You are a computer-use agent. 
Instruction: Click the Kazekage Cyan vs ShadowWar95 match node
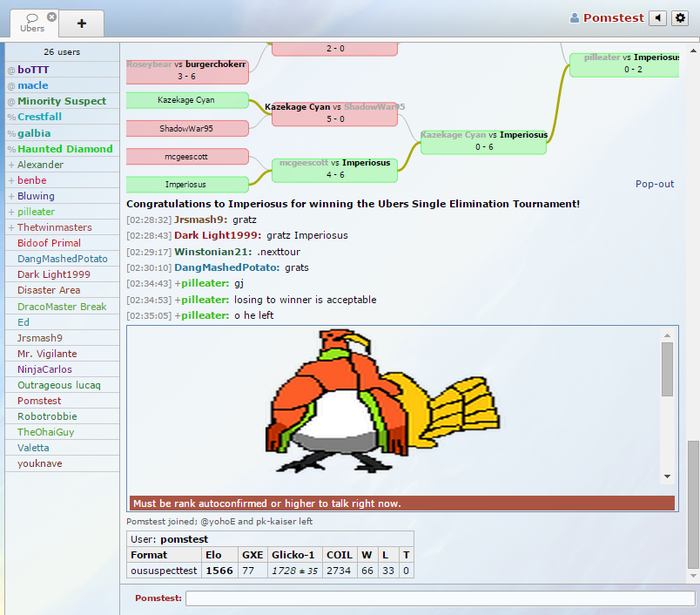[334, 113]
